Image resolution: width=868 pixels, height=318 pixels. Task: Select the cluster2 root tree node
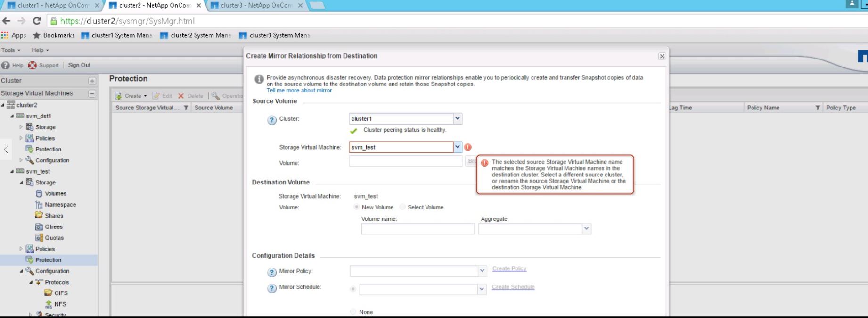(x=26, y=105)
